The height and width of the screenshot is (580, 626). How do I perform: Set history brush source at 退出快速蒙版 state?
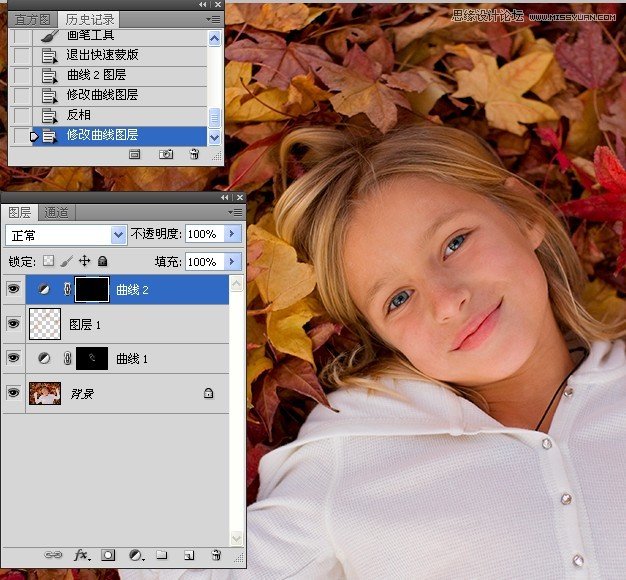point(22,55)
